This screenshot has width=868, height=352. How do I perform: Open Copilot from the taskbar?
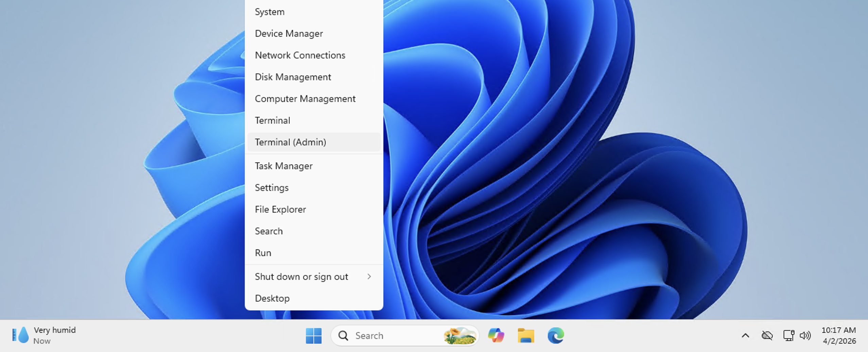[496, 336]
